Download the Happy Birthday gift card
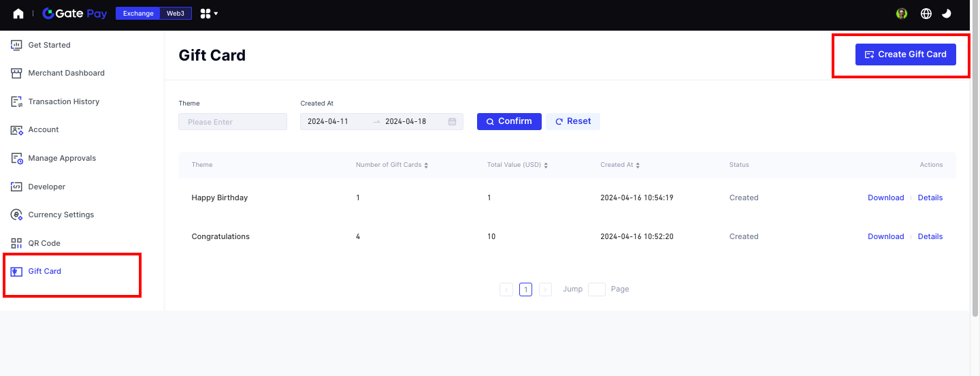Image resolution: width=980 pixels, height=376 pixels. [x=885, y=198]
